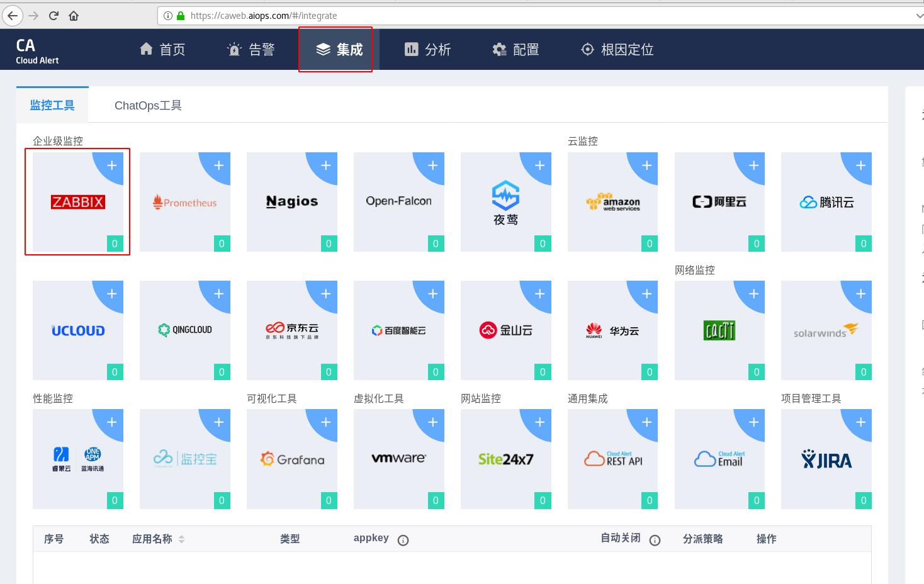Screen dimensions: 924x584
Task: Choose the Cloud Alert REST API tile
Action: [613, 459]
